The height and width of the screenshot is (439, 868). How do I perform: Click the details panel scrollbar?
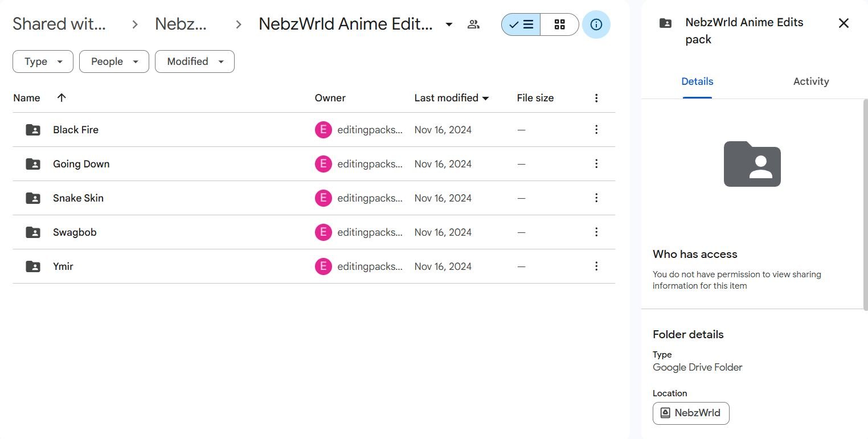click(865, 205)
